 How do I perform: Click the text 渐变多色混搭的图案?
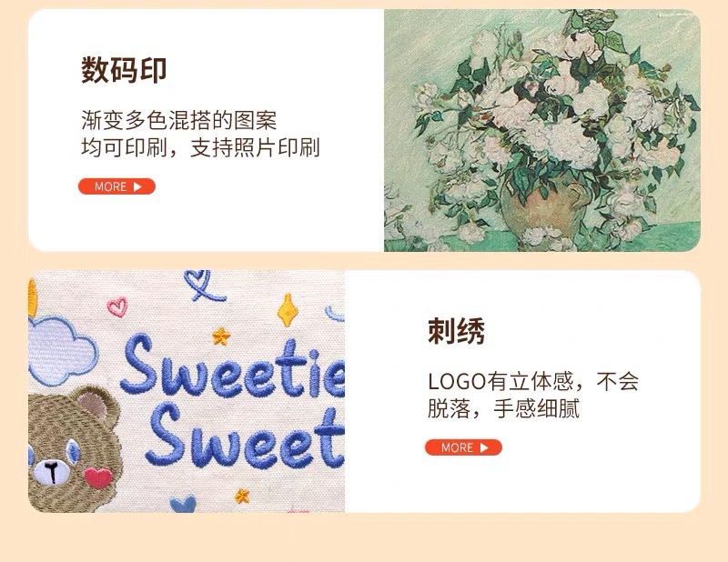(x=178, y=120)
